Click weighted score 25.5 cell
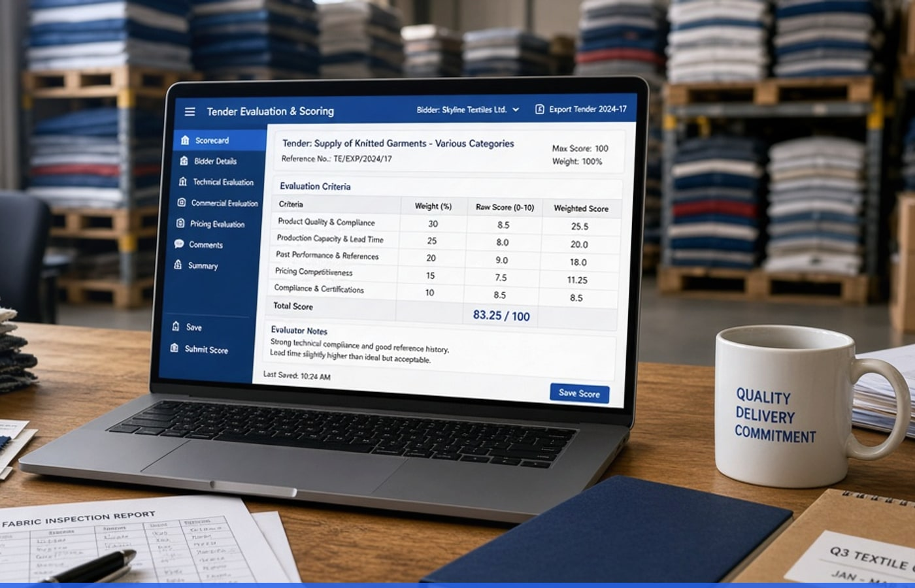The height and width of the screenshot is (588, 915). 580,226
